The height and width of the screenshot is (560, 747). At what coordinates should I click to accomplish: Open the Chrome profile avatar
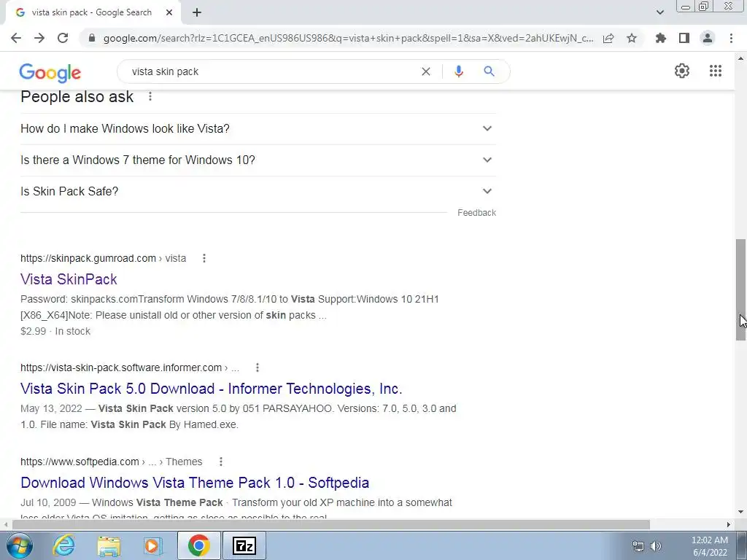click(x=708, y=38)
